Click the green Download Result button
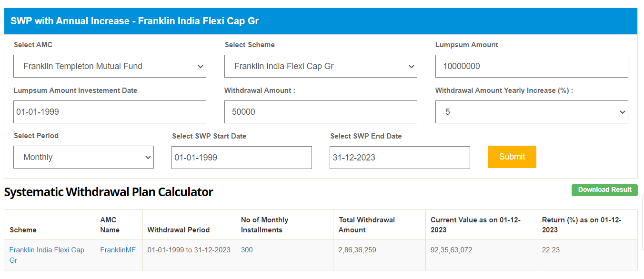Viewport: 644px width, 279px height. pyautogui.click(x=604, y=190)
